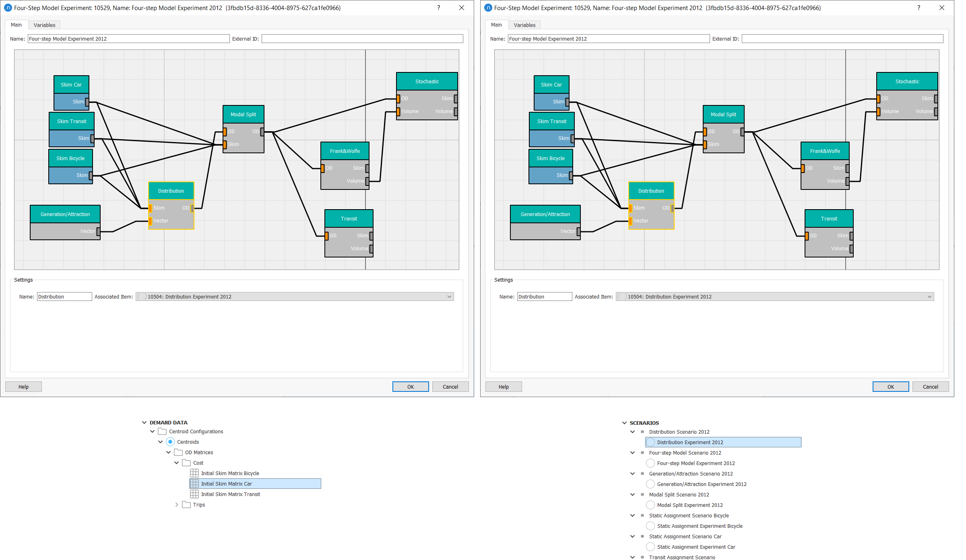
Task: Open the Associated Item dropdown in right window
Action: (x=930, y=296)
